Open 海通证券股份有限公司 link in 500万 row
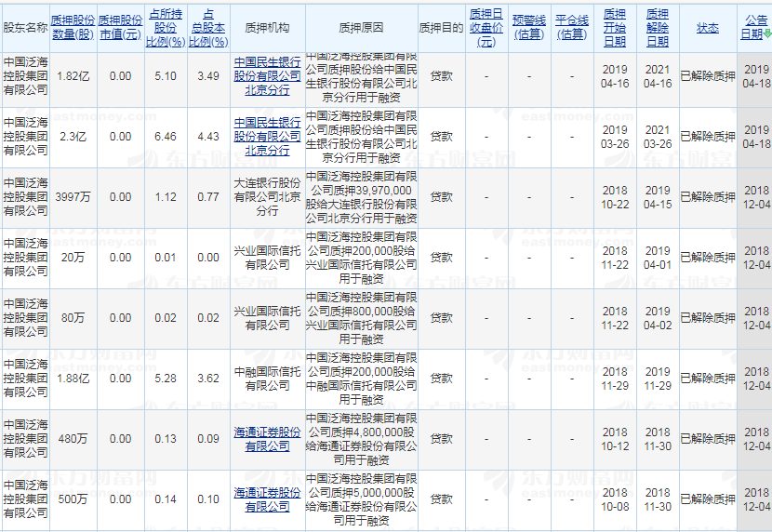The image size is (772, 532). point(267,499)
